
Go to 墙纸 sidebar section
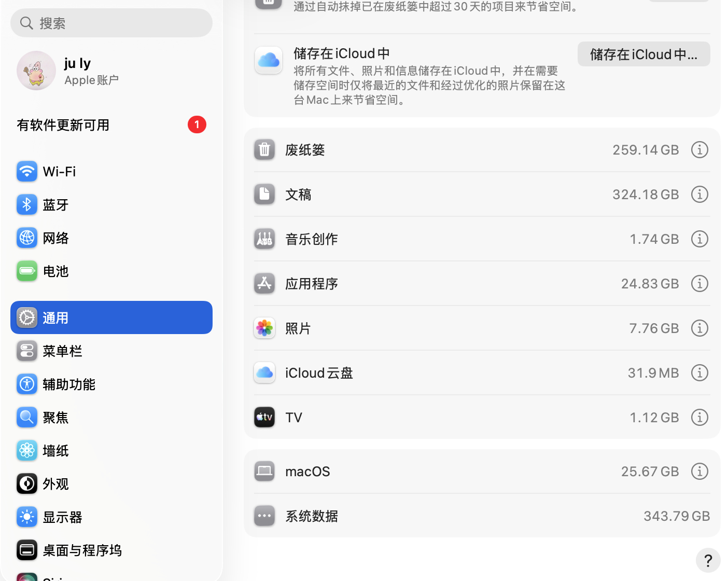111,450
